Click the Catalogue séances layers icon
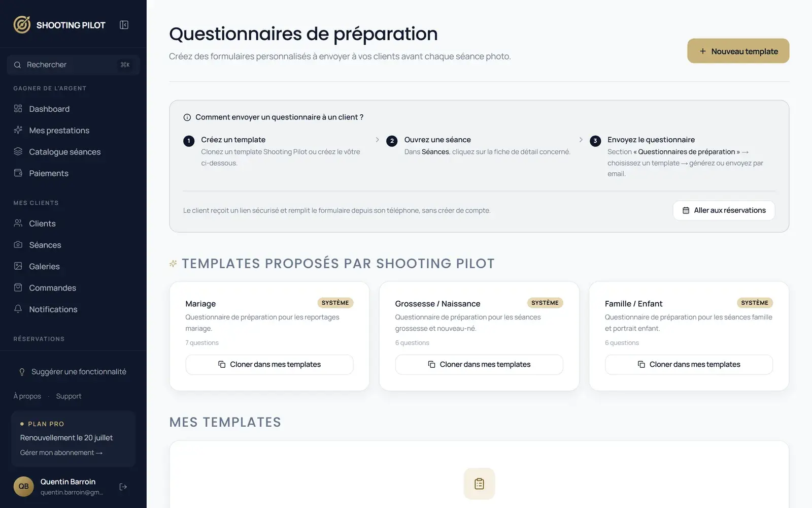This screenshot has height=508, width=812. pos(18,151)
